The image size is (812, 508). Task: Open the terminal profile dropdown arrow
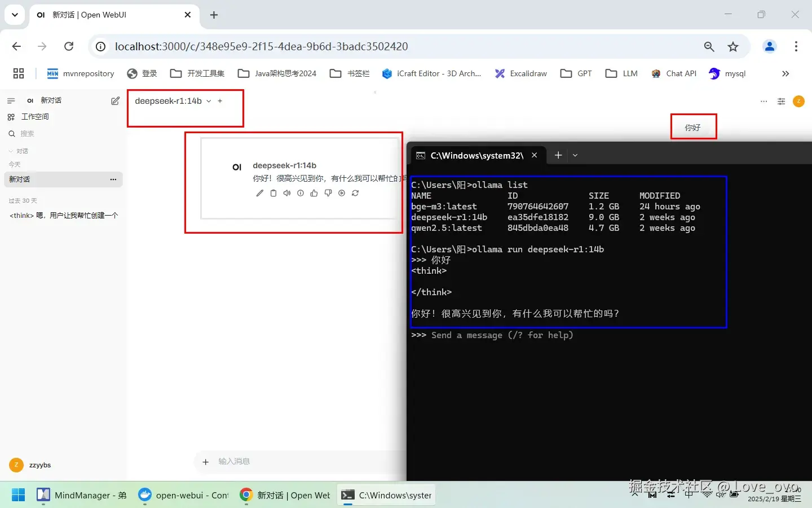575,155
